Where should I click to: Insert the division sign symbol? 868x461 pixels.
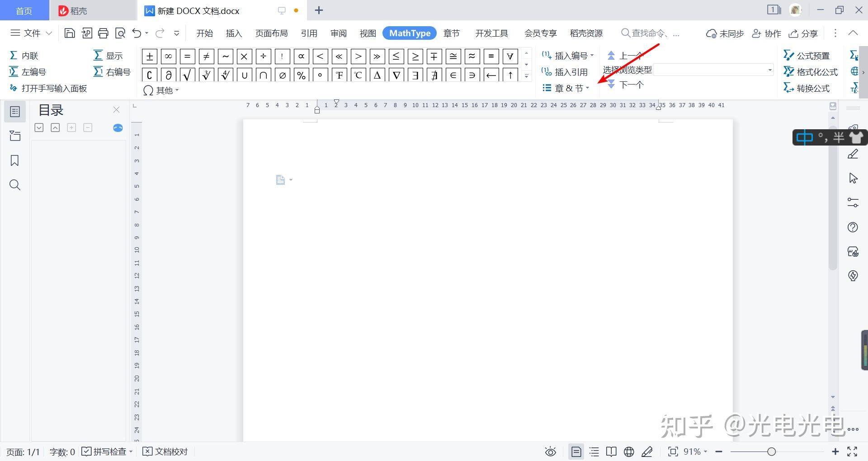click(x=263, y=56)
